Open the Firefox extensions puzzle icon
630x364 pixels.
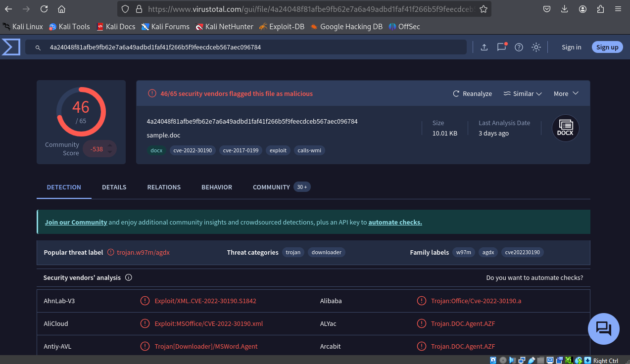pos(600,9)
